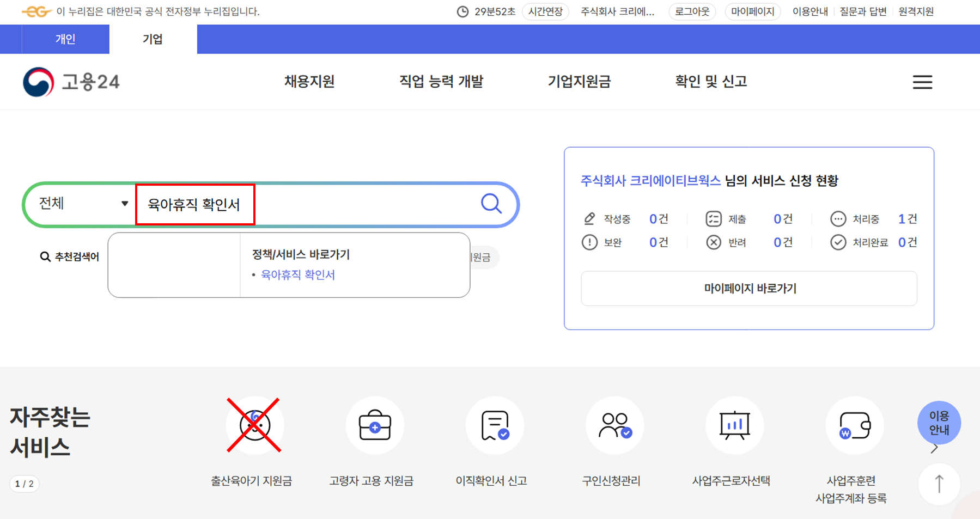980x519 pixels.
Task: Click the 고용24 logo
Action: tap(71, 82)
